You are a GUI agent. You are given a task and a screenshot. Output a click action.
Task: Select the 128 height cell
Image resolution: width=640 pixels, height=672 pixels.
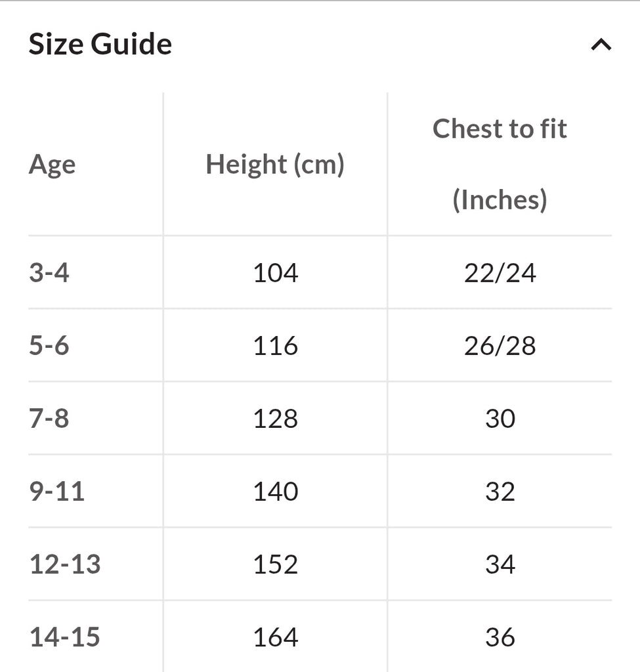click(x=275, y=418)
